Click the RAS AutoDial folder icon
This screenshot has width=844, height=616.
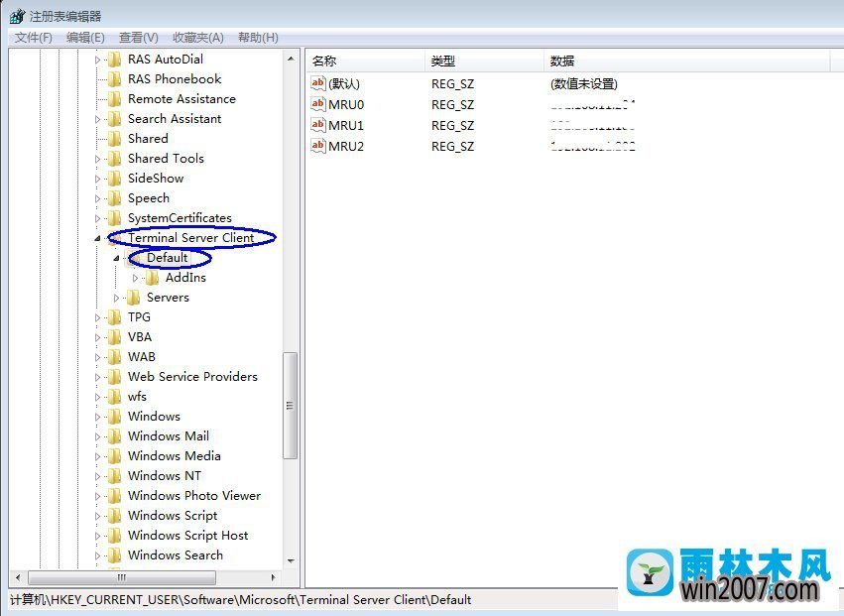tap(115, 60)
